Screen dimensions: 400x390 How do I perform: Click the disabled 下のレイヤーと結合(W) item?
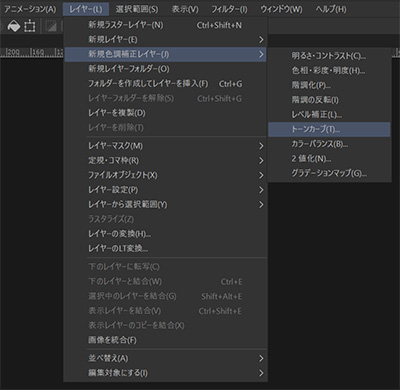165,282
